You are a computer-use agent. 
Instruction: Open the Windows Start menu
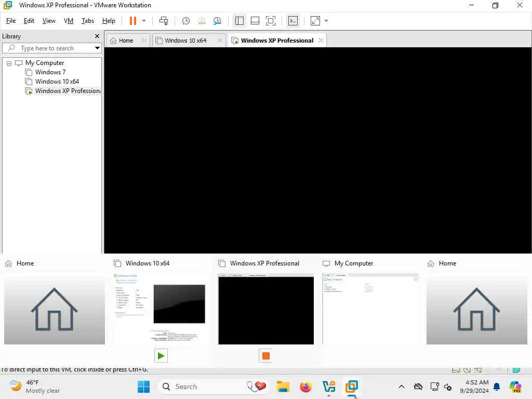coord(143,387)
